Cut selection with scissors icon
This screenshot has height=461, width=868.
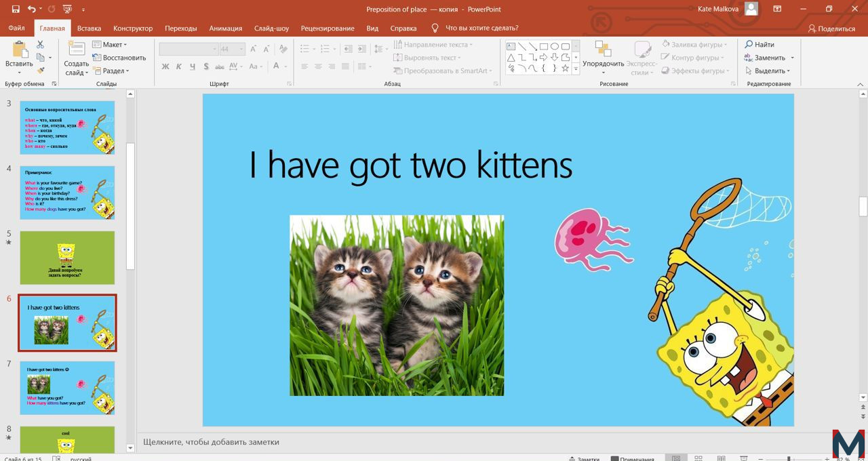[40, 44]
